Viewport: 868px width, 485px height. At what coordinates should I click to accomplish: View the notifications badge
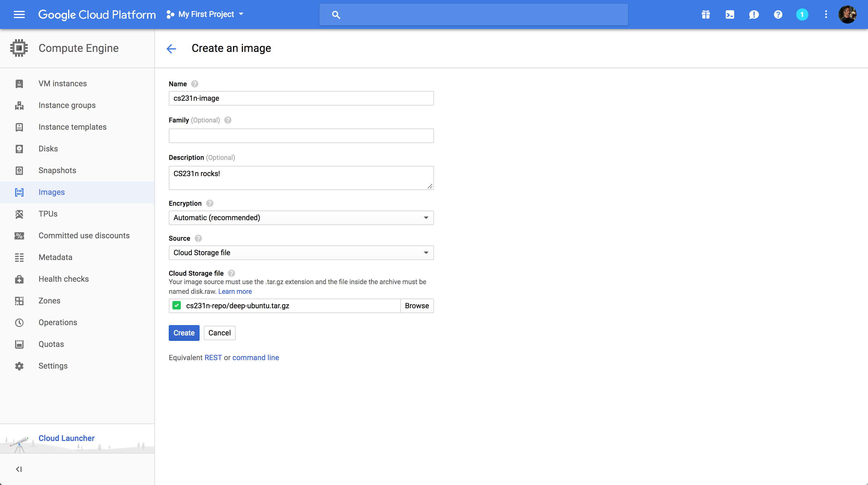[802, 14]
